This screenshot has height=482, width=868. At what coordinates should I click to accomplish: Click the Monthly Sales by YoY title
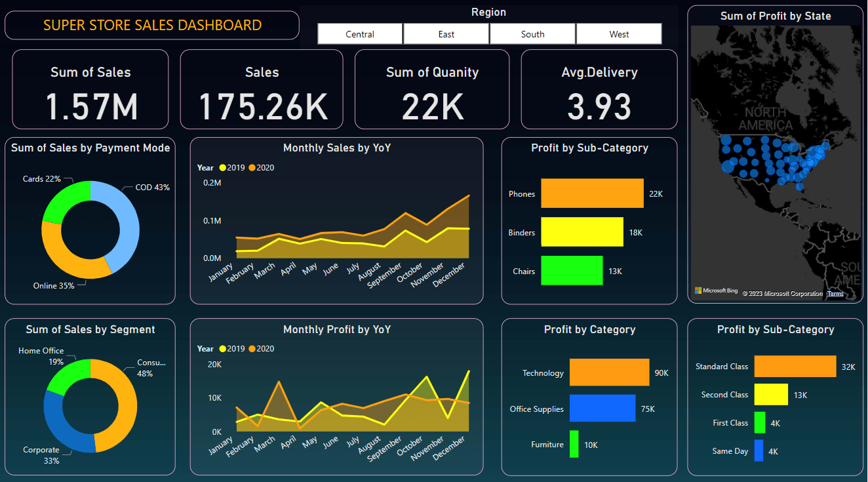point(337,148)
